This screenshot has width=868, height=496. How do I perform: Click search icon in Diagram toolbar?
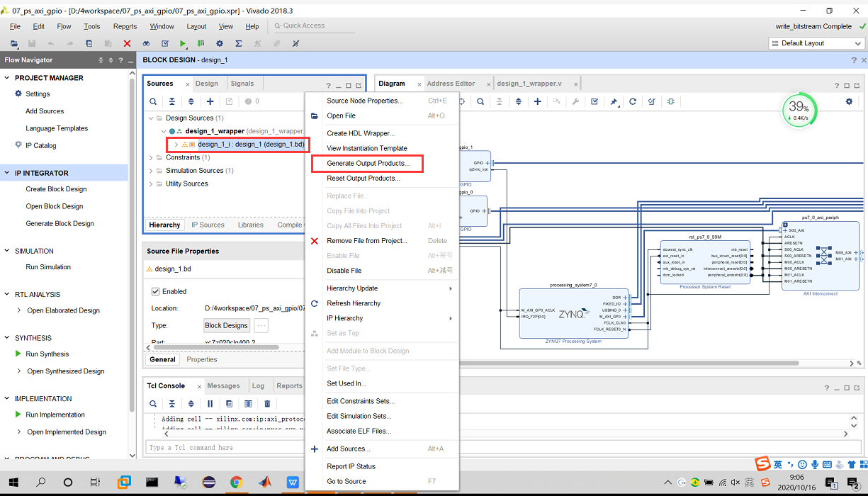click(480, 101)
